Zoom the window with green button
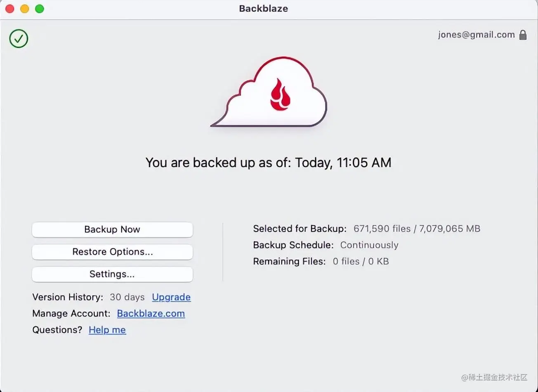This screenshot has height=392, width=538. [40, 9]
